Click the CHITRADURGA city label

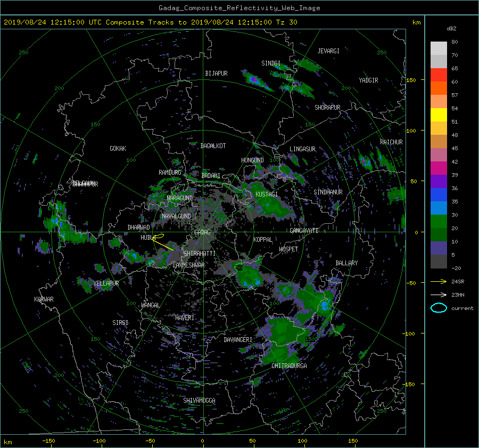[x=290, y=366]
